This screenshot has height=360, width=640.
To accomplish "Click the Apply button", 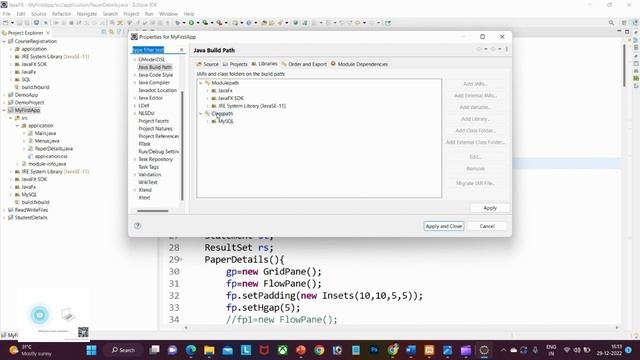I will (x=490, y=208).
